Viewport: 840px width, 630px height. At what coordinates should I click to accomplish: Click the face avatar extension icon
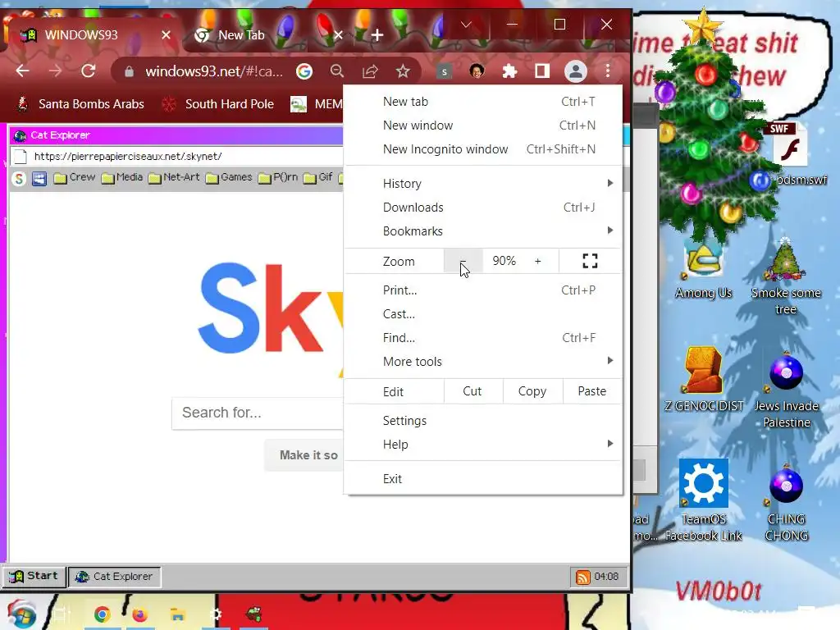pos(477,71)
